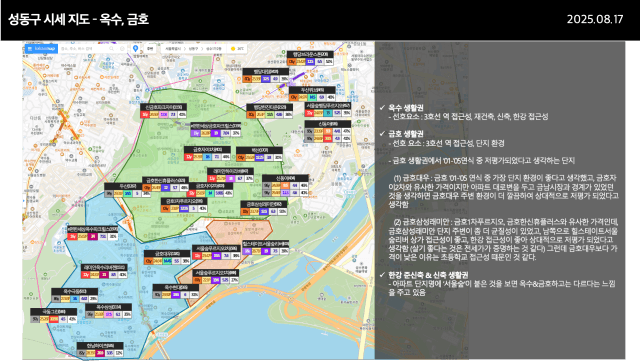Select the 옥수삼성 price label
The height and width of the screenshot is (361, 640).
coord(109,311)
